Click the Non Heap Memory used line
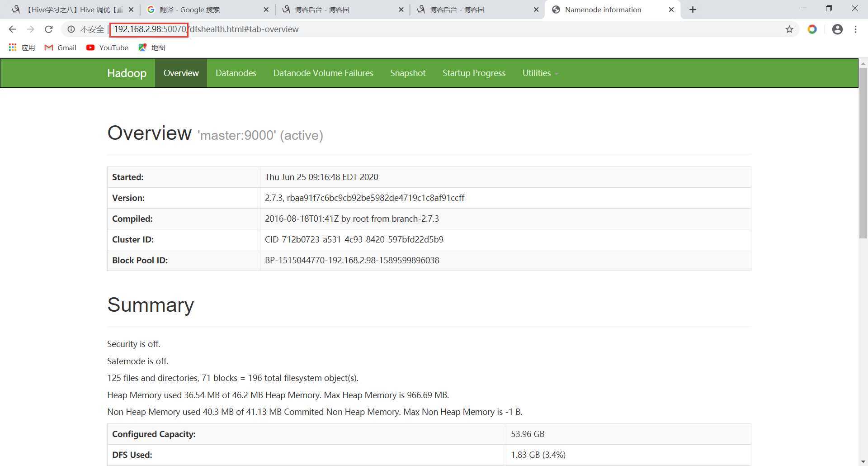Screen dimensions: 868x466 315,412
